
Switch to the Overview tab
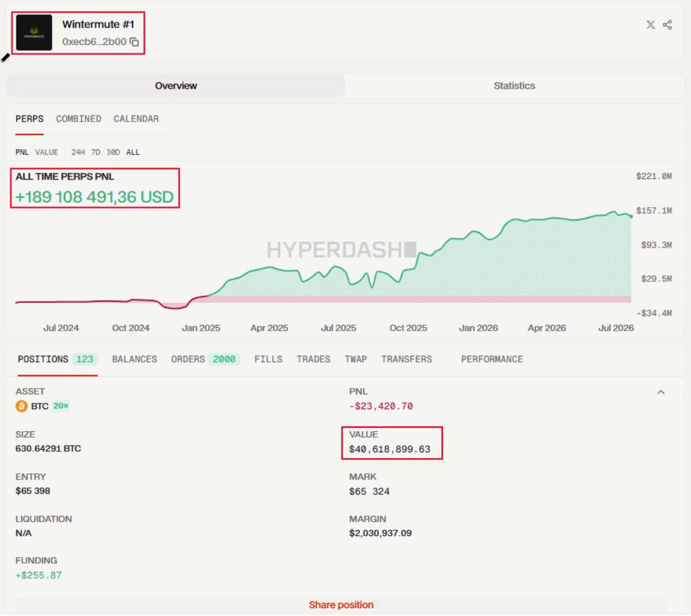tap(176, 86)
